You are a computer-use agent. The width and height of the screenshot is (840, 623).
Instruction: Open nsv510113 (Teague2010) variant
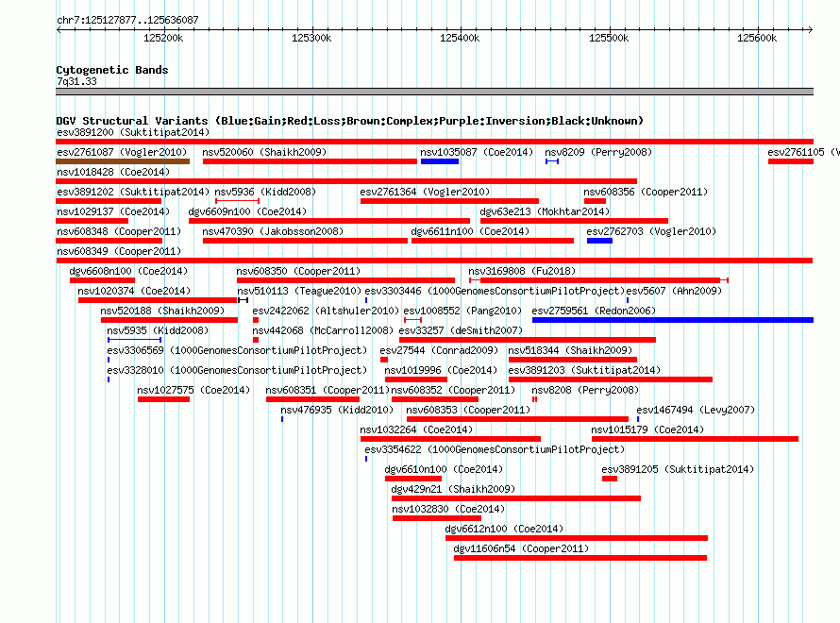click(x=299, y=291)
